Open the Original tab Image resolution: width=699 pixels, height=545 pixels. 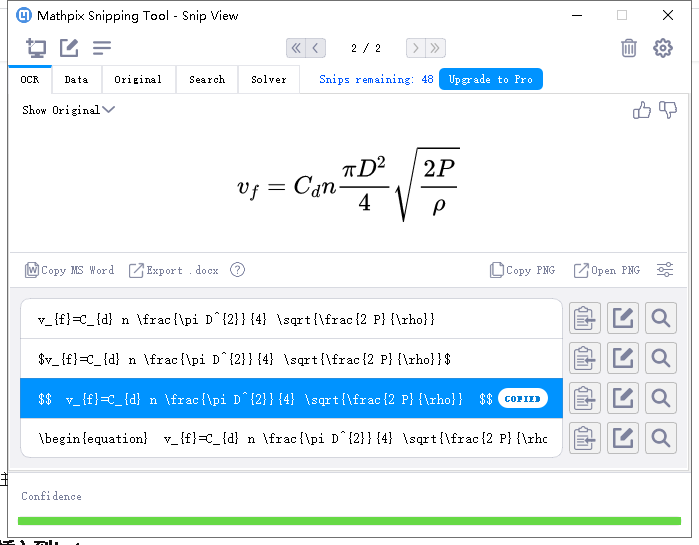[x=138, y=79]
